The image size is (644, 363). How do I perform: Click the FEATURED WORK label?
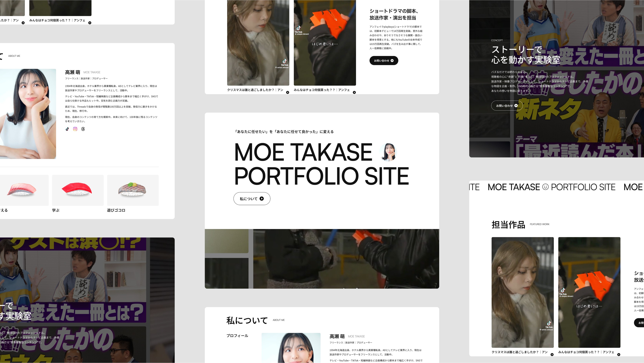540,224
